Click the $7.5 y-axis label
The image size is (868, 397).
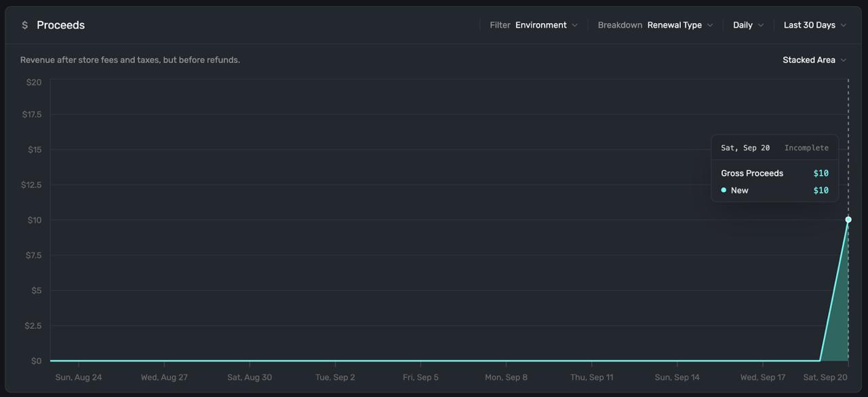33,255
